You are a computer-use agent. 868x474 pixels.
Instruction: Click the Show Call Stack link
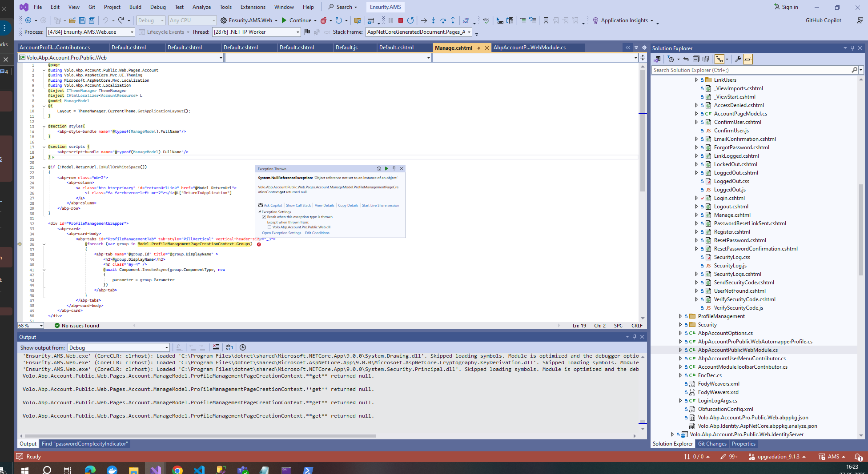click(x=298, y=205)
